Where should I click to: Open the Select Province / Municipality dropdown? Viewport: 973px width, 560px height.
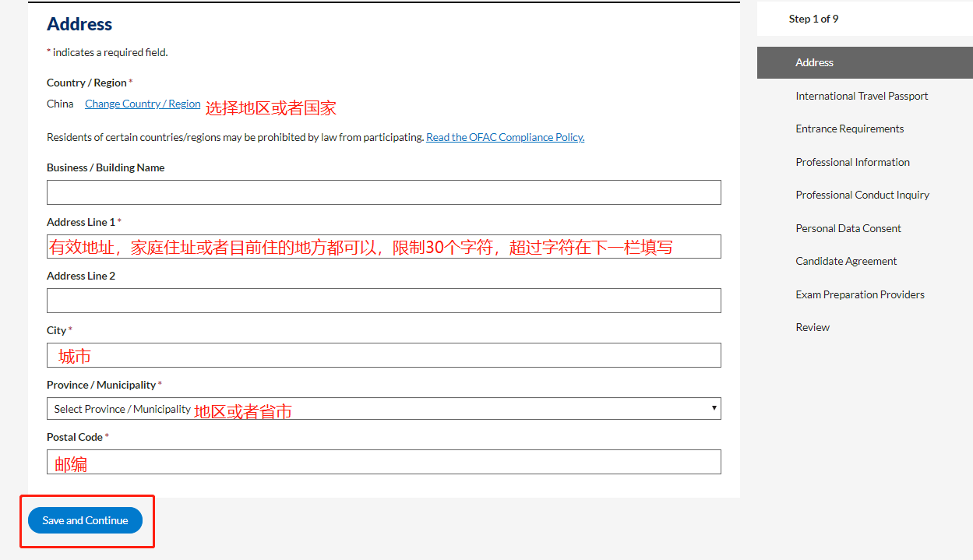click(x=384, y=408)
